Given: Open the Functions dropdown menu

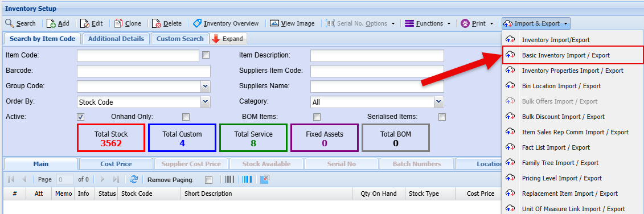Looking at the screenshot, I should coord(428,23).
